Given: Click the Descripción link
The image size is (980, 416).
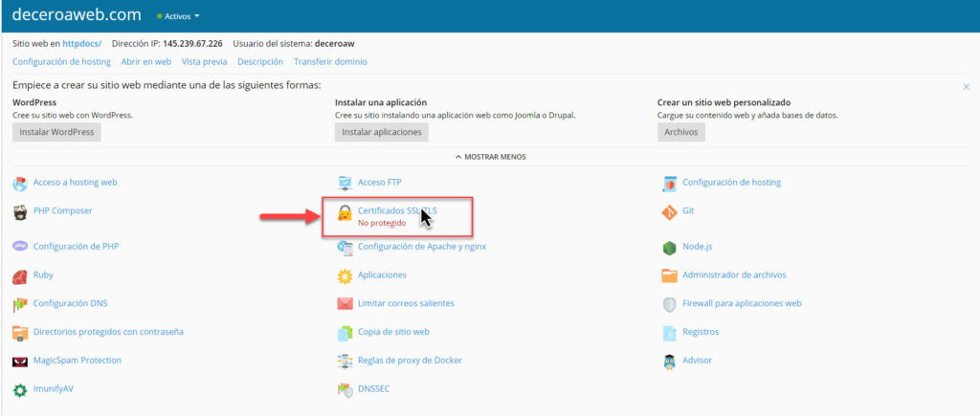Looking at the screenshot, I should (x=260, y=62).
